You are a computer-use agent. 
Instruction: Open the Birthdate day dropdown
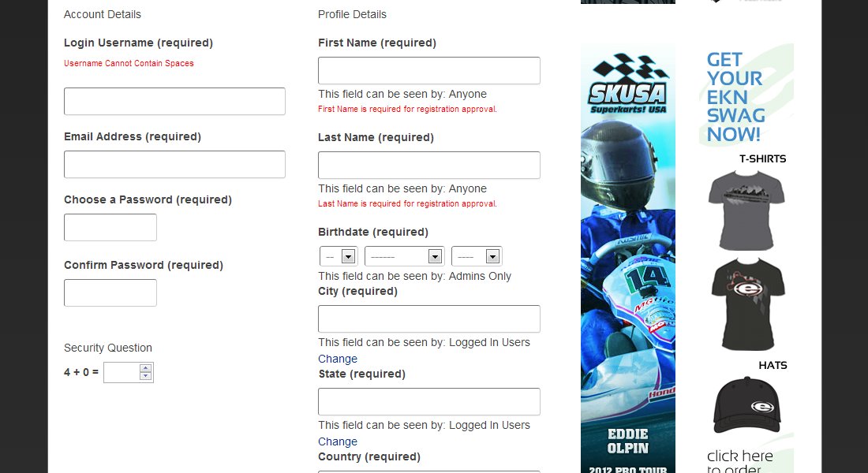coord(339,256)
